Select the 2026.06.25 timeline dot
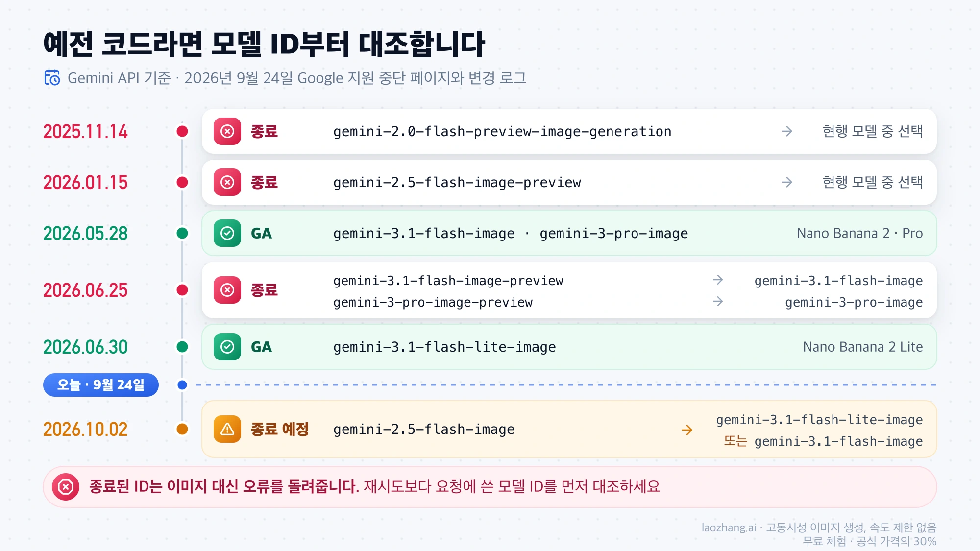 (x=182, y=290)
